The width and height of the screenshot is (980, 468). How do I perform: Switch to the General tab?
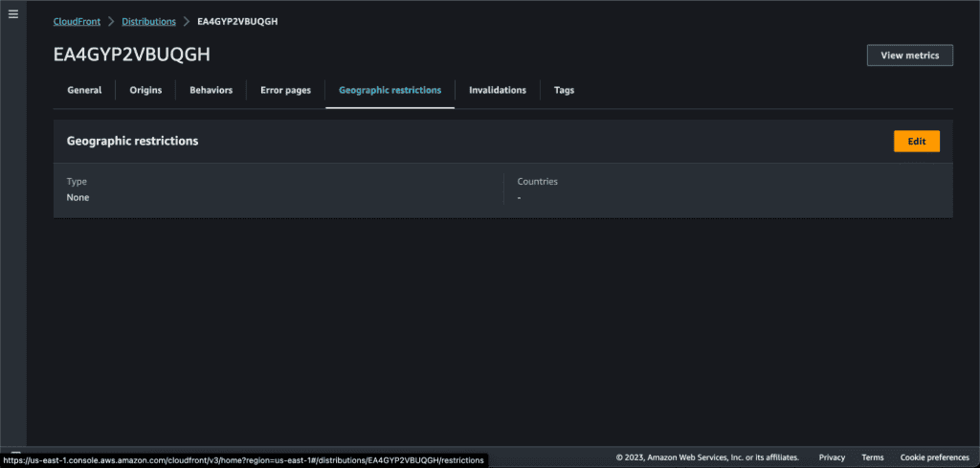click(84, 90)
